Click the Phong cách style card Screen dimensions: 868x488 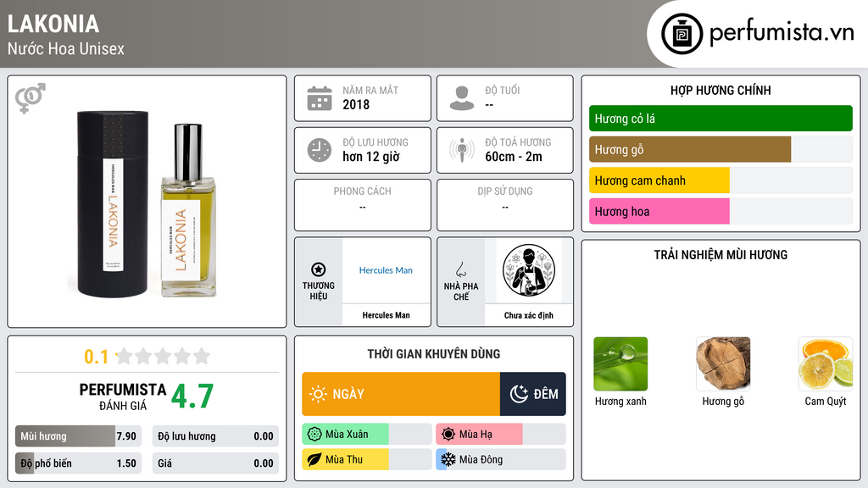point(363,205)
